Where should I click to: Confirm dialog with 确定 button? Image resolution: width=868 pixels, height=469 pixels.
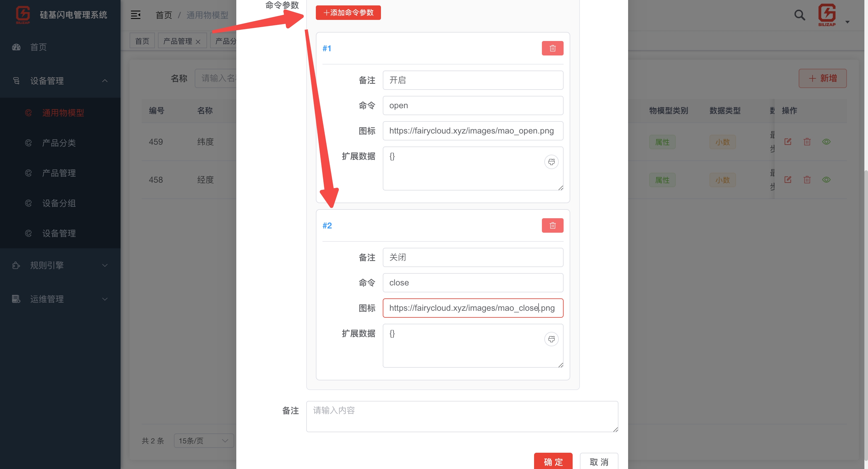pyautogui.click(x=553, y=461)
